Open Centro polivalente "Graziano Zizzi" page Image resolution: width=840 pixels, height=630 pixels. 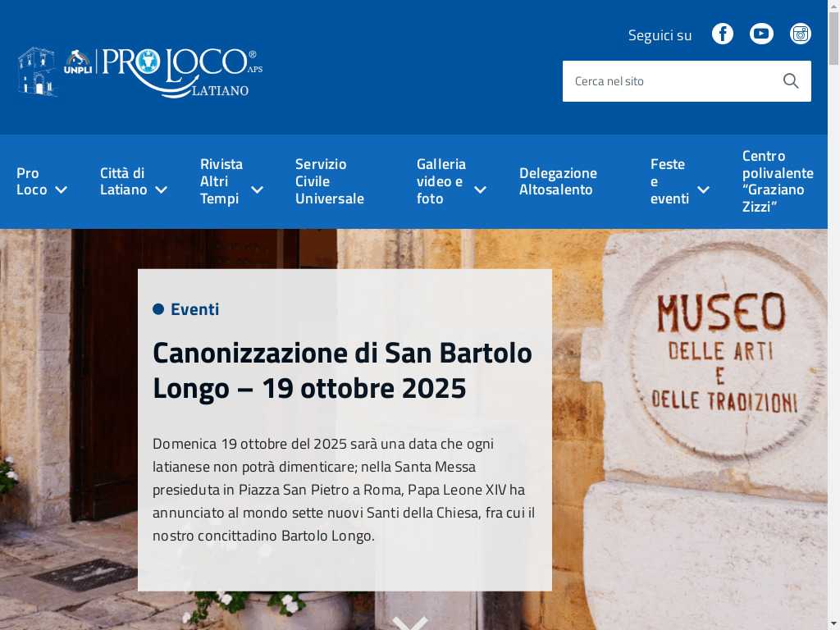[x=777, y=181]
